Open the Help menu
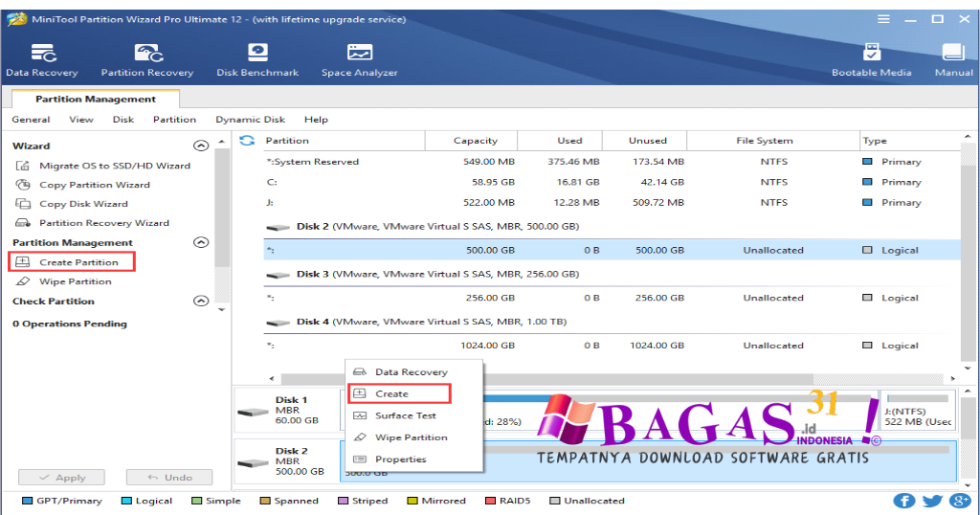This screenshot has width=980, height=515. (316, 120)
